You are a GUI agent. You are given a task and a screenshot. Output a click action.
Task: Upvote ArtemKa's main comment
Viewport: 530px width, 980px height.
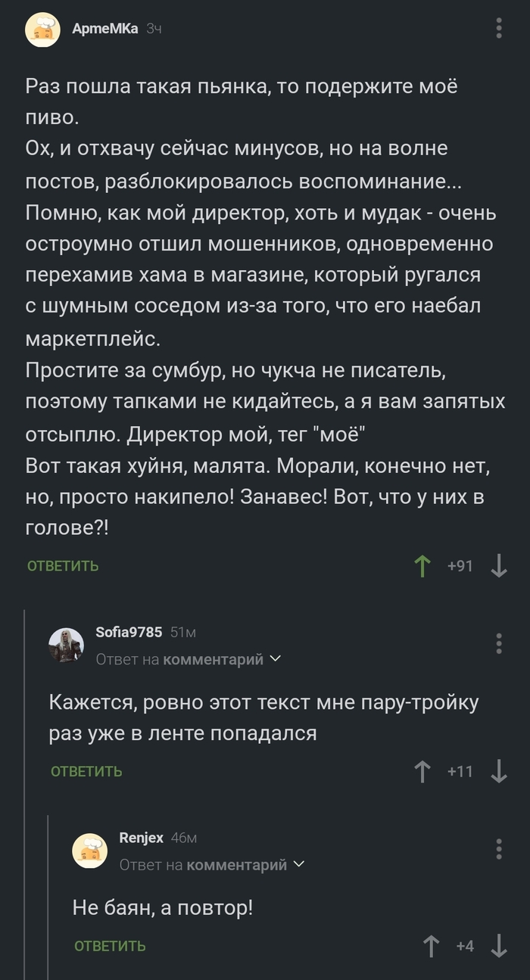(x=421, y=565)
